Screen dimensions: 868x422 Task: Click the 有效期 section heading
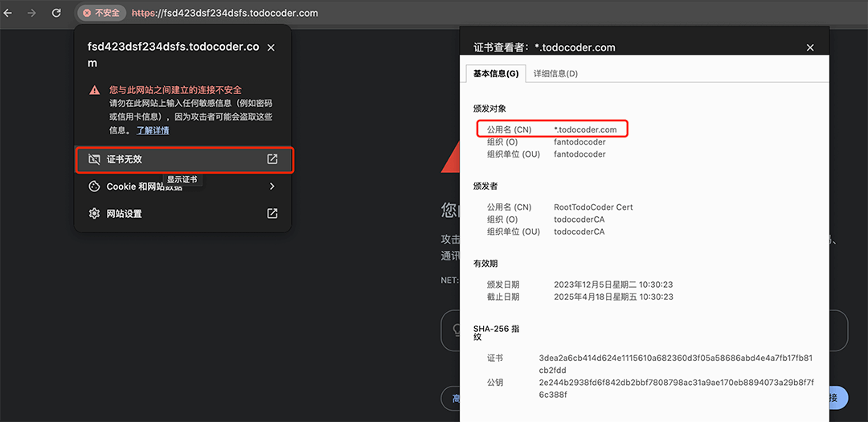[485, 264]
